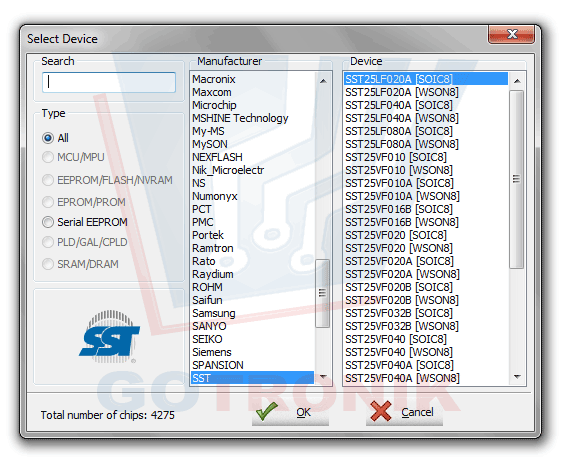Click the Device list scroll up arrow

[517, 81]
